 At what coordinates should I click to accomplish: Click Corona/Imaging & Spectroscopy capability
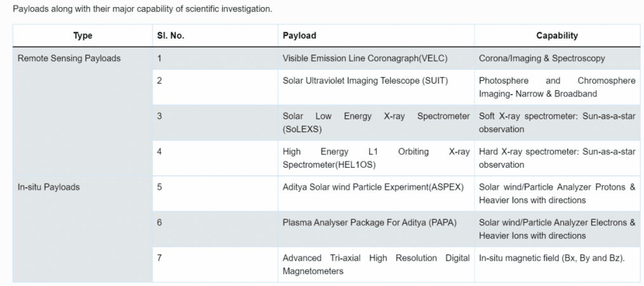click(542, 58)
